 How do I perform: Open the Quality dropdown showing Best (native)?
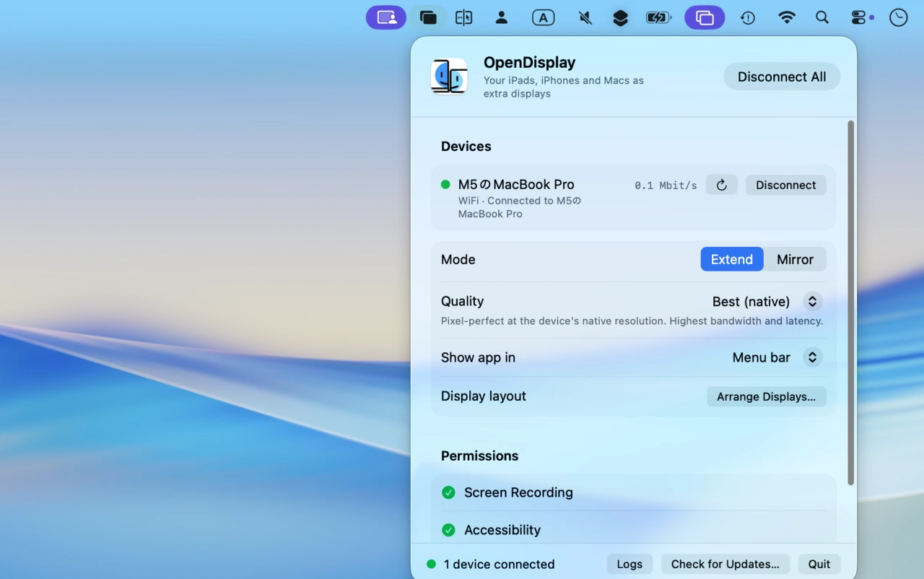point(767,301)
